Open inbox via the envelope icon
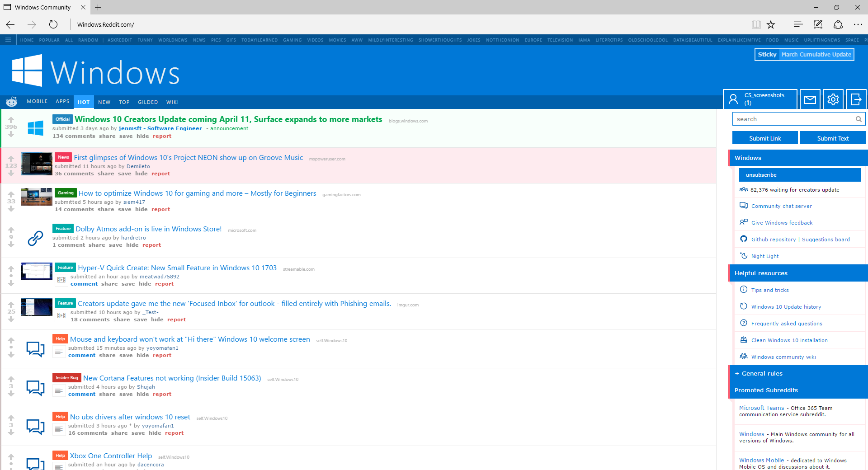868x470 pixels. click(x=810, y=99)
